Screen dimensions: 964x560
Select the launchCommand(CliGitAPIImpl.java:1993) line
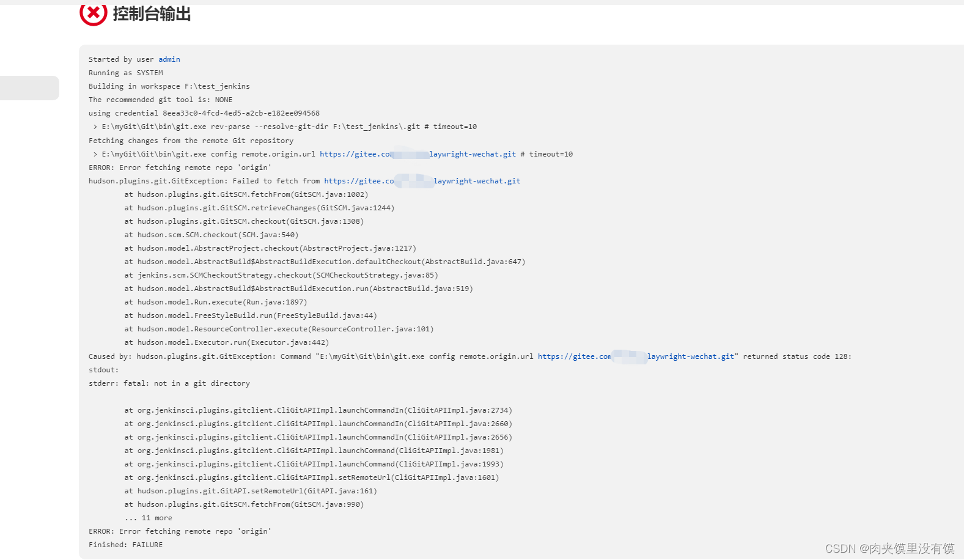tap(314, 464)
